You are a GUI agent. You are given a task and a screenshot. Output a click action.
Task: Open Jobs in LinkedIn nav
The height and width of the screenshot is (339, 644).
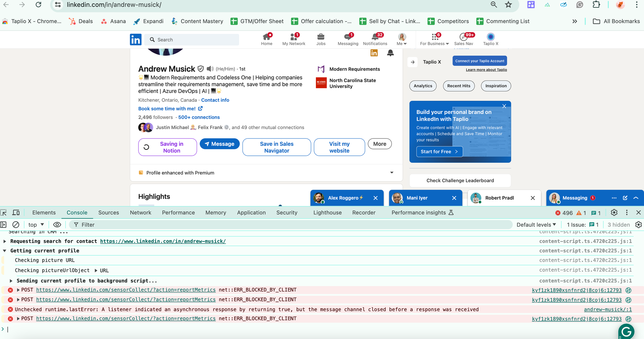[321, 39]
